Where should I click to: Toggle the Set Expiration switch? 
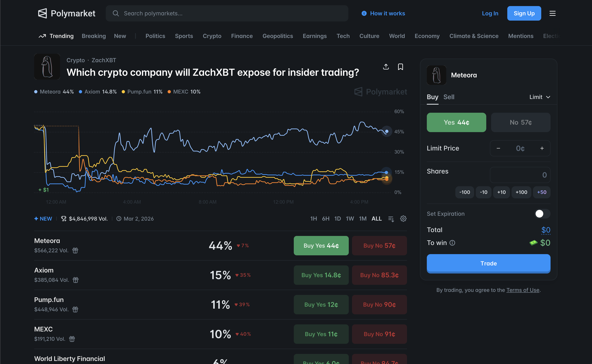coord(542,214)
